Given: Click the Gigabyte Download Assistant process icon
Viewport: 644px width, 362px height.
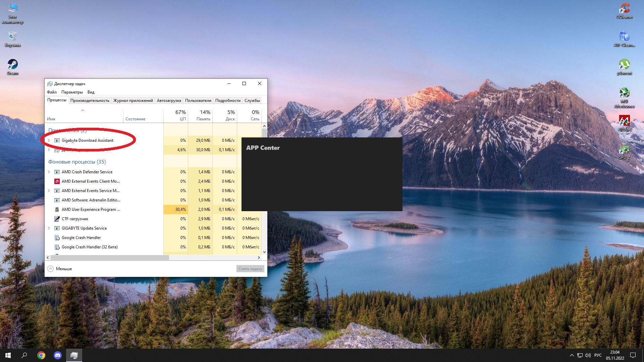Looking at the screenshot, I should click(x=57, y=140).
